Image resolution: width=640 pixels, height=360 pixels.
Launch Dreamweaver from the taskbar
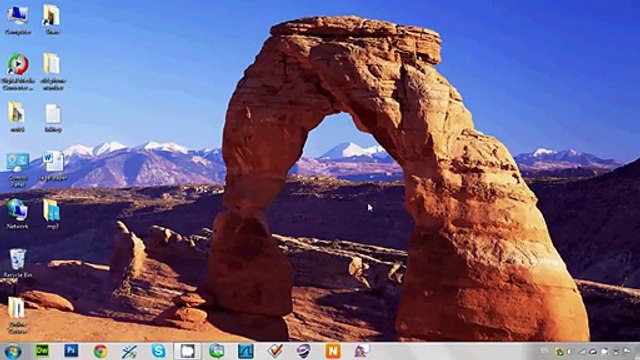pyautogui.click(x=42, y=351)
